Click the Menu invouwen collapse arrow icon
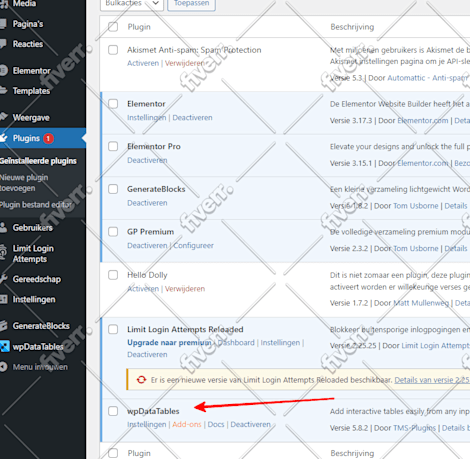The height and width of the screenshot is (459, 470). (x=3, y=367)
